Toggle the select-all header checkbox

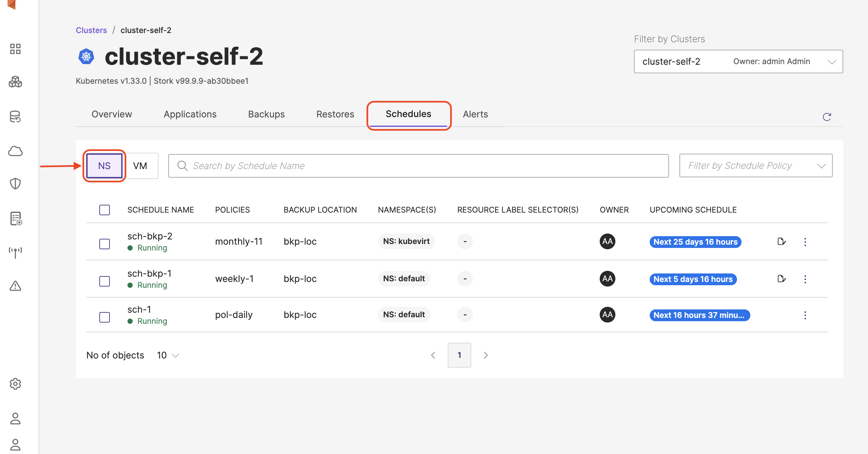click(x=105, y=210)
